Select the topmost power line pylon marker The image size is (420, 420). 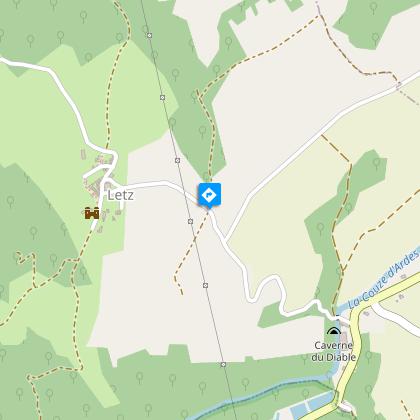(150, 35)
